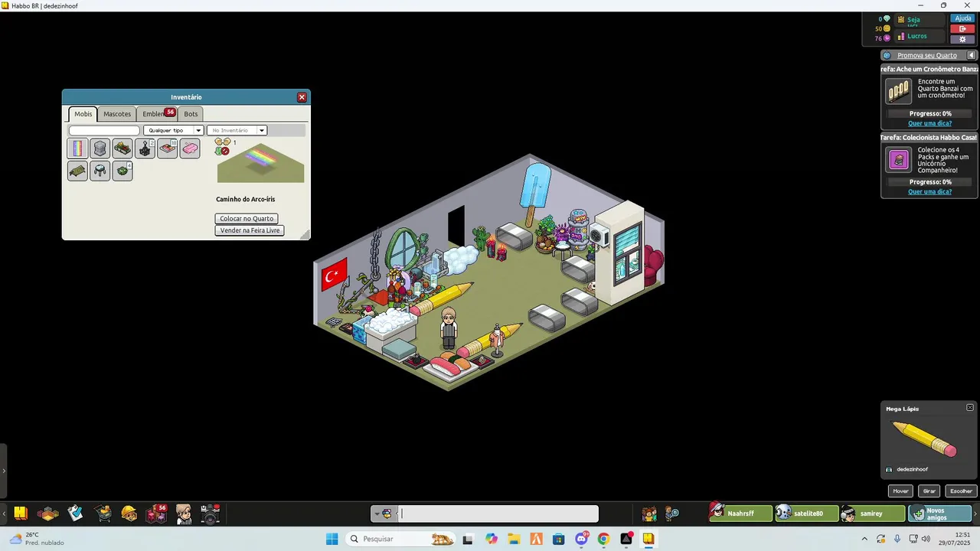Click the Ajuda button
Image resolution: width=980 pixels, height=551 pixels.
(x=962, y=18)
